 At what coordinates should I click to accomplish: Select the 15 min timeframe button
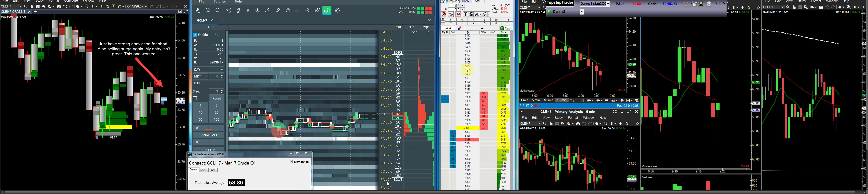coord(562,101)
